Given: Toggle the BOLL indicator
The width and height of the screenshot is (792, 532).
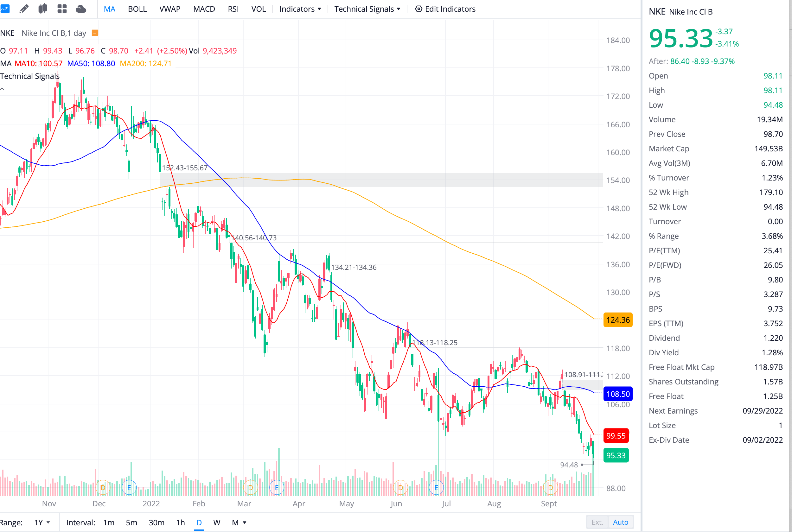Looking at the screenshot, I should pos(137,9).
